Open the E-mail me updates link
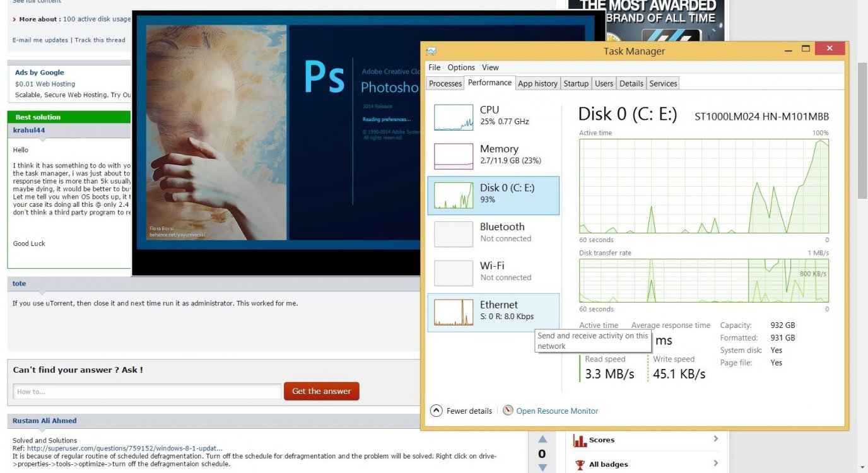The image size is (868, 473). pyautogui.click(x=40, y=40)
